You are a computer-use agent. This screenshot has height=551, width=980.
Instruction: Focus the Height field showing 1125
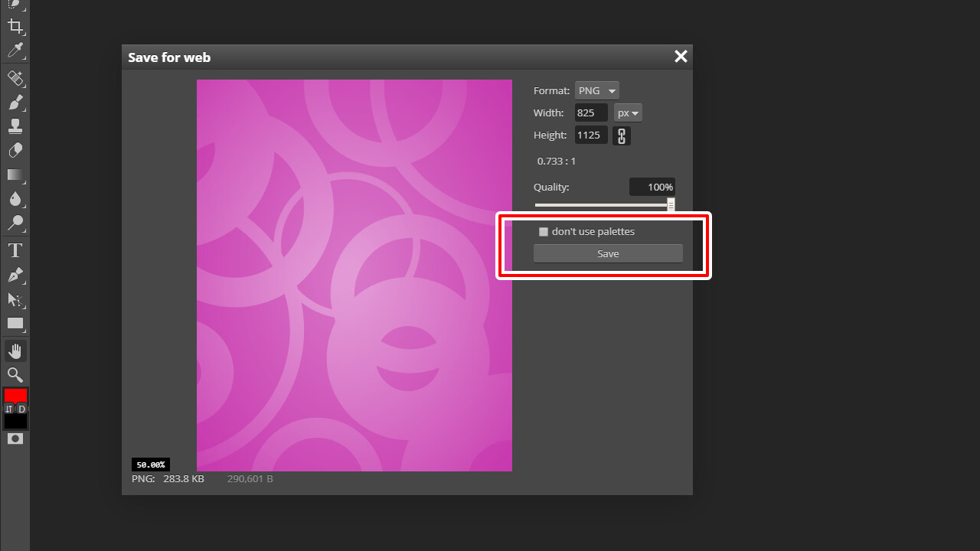coord(591,135)
